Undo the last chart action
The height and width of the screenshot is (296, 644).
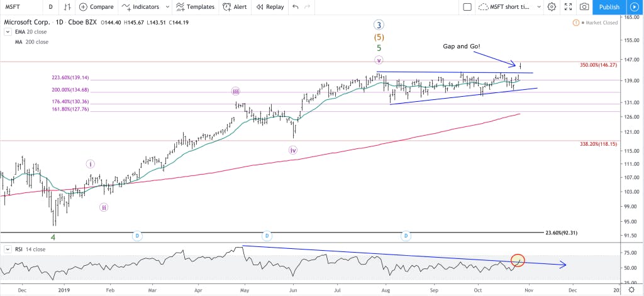[x=295, y=7]
